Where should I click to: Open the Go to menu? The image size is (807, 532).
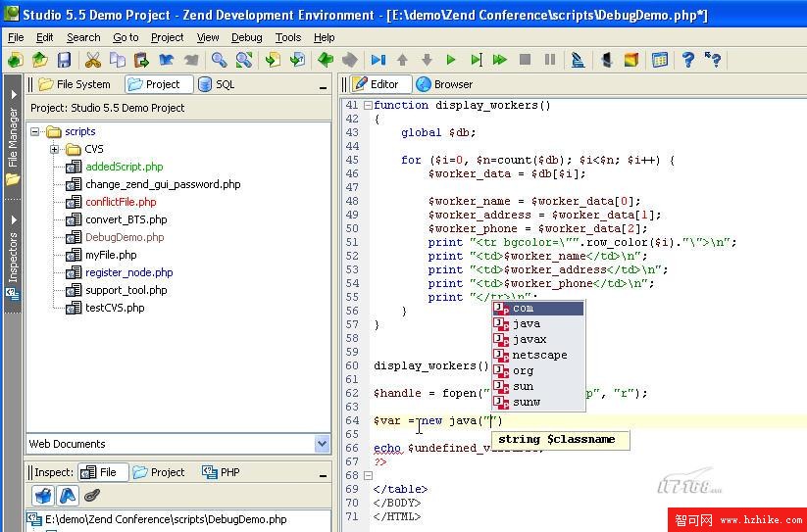point(126,37)
